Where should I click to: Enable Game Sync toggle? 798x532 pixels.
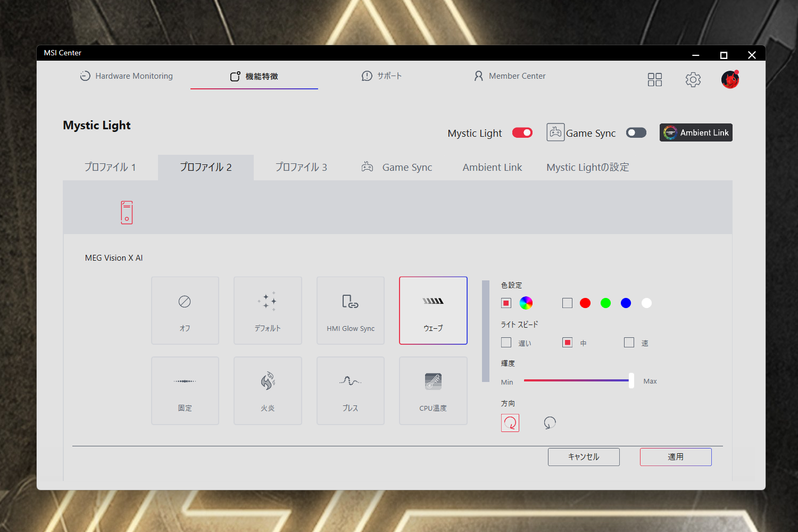[636, 132]
